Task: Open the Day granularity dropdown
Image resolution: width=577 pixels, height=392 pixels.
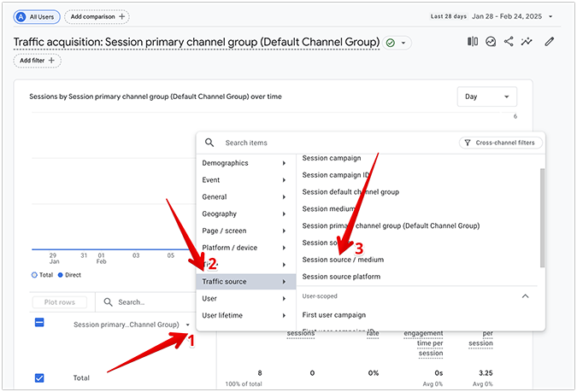Action: click(x=487, y=97)
